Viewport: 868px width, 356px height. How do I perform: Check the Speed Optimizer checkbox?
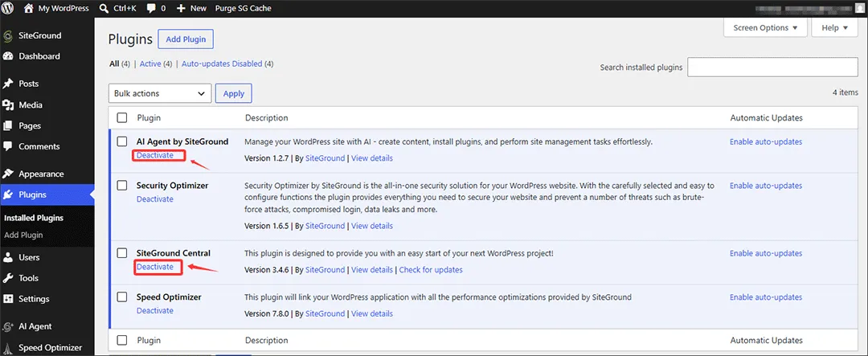122,297
